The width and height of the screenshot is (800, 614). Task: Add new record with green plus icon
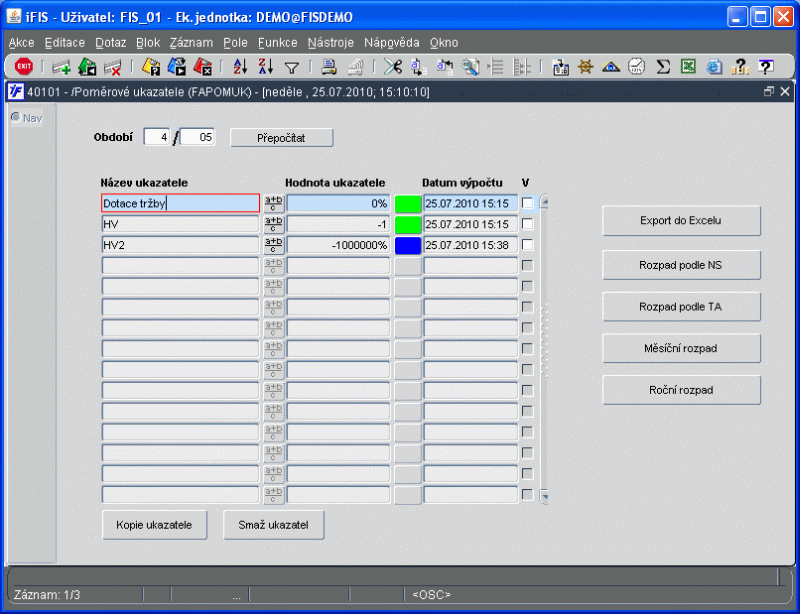click(62, 67)
